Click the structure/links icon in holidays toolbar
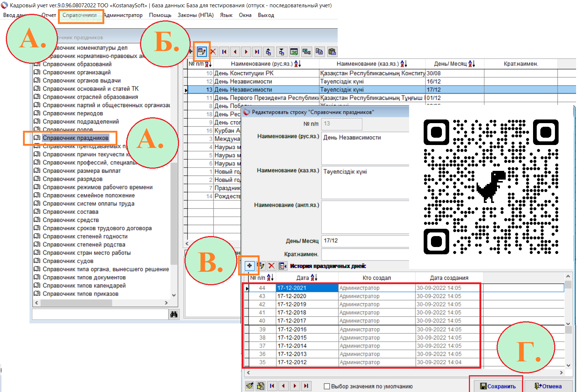 (307, 52)
